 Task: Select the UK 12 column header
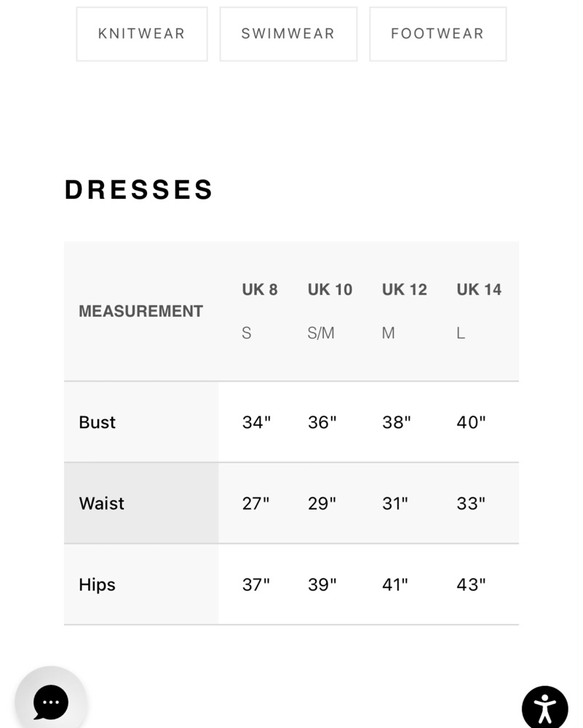[x=404, y=290]
